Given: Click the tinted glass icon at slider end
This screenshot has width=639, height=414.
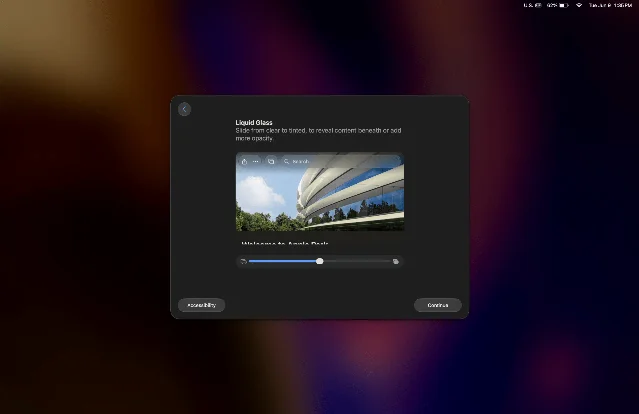Looking at the screenshot, I should [x=395, y=262].
